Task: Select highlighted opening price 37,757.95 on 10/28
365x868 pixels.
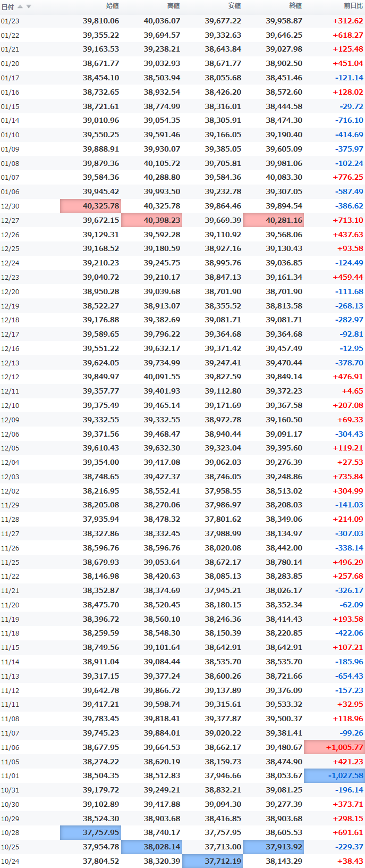Action: [91, 832]
